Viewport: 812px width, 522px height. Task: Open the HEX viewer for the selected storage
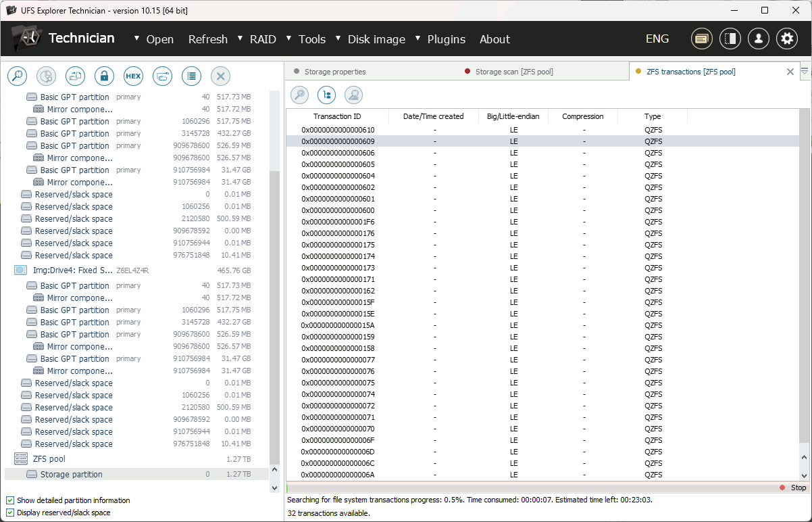point(133,76)
